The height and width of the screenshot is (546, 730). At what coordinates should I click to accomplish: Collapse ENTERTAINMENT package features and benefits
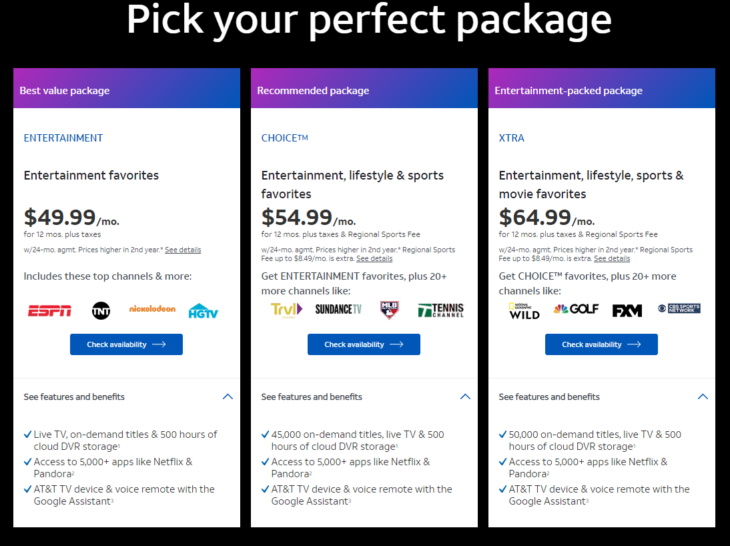[228, 397]
